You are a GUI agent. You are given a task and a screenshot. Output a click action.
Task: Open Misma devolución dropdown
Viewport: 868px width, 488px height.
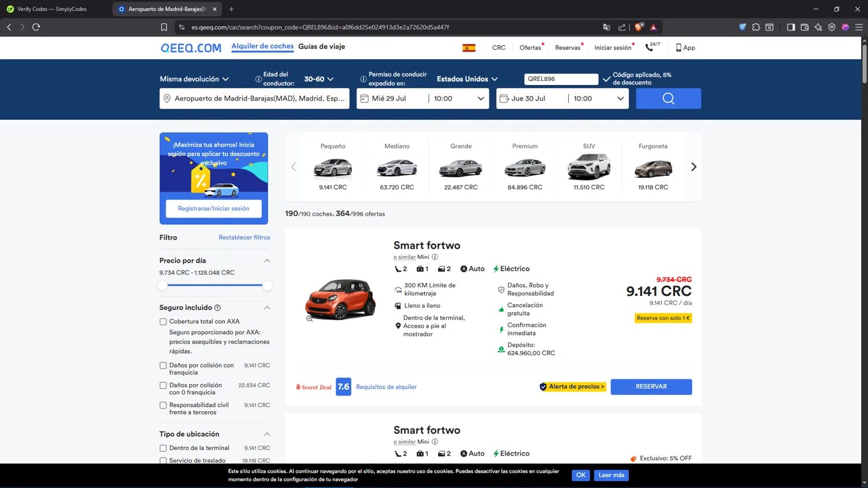coord(194,79)
